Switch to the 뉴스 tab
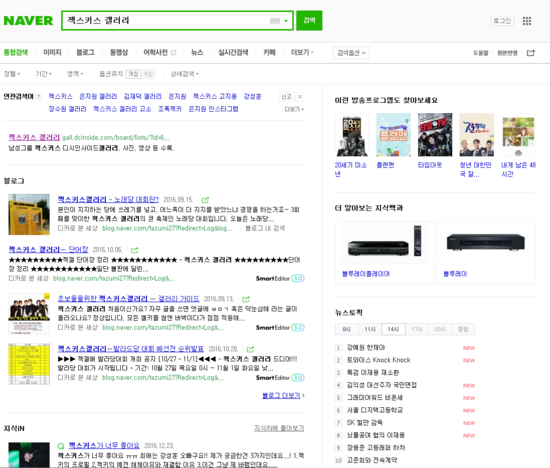 click(197, 53)
